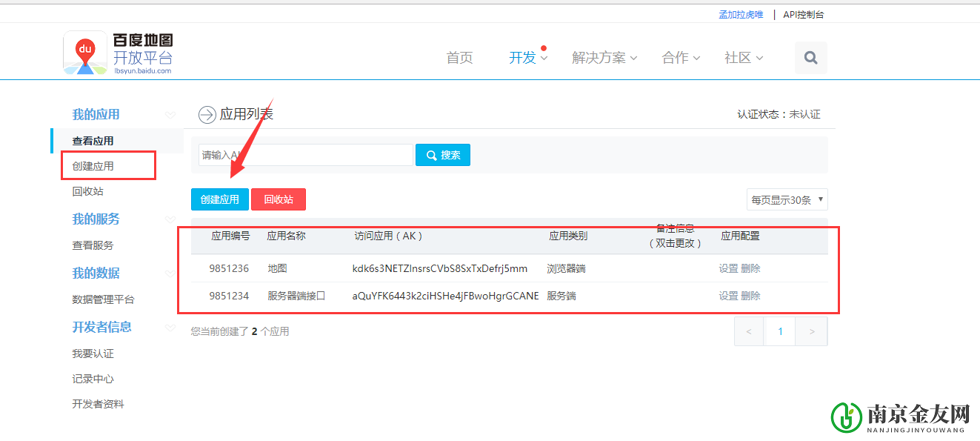Open the 每页显示30条 page-size dropdown
The image size is (980, 441).
click(787, 199)
